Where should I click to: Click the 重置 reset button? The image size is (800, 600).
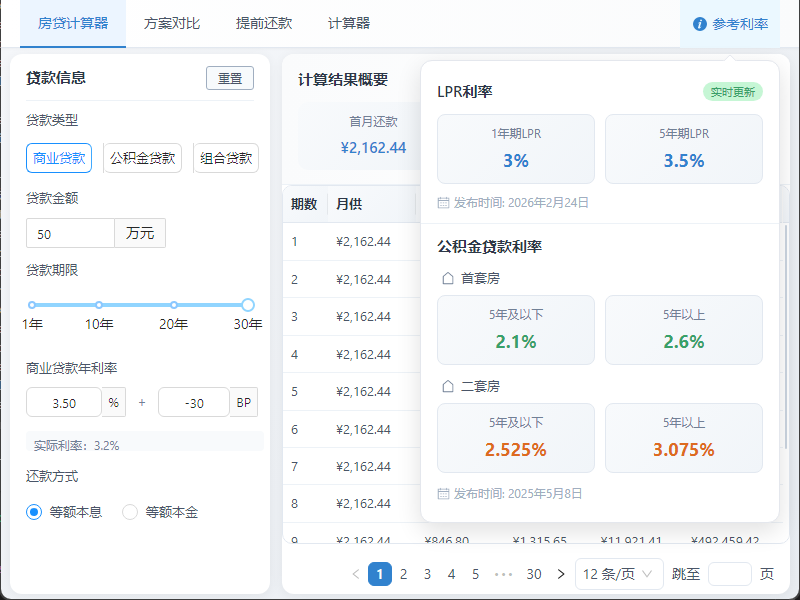click(x=230, y=78)
